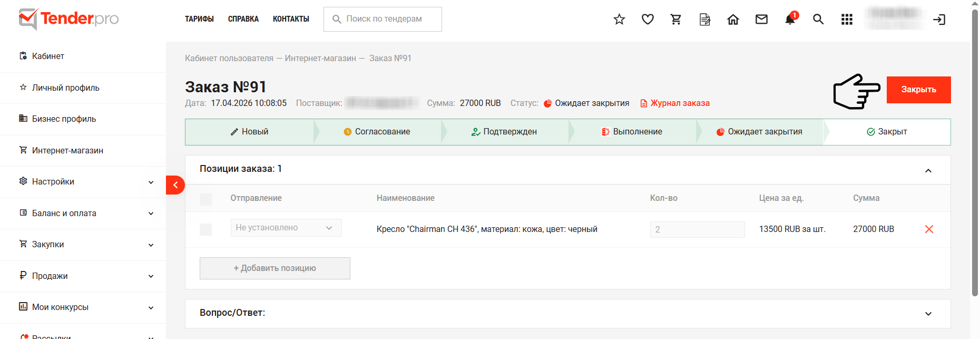Click the Наименование column header

406,198
